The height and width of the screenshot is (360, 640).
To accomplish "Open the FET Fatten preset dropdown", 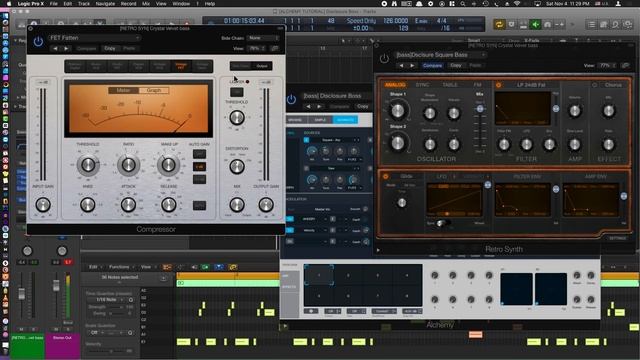I will [x=94, y=38].
